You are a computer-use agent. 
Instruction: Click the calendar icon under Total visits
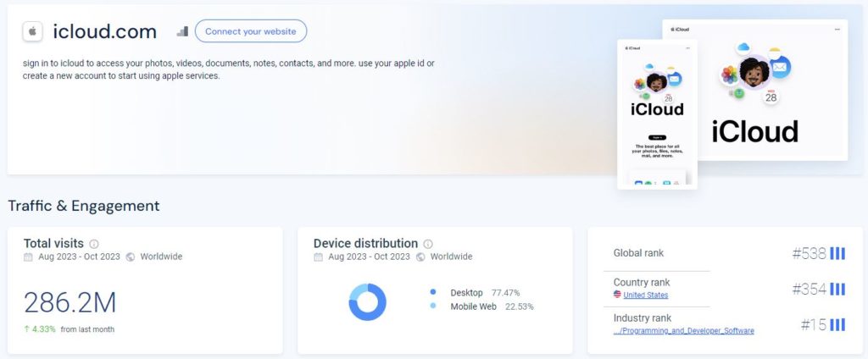click(28, 257)
